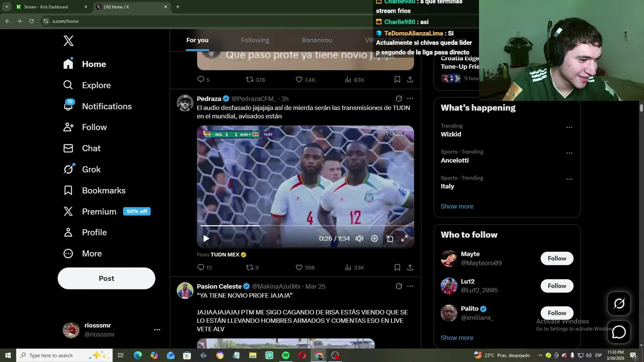Bookmark the post with 7.4K likes
The width and height of the screenshot is (644, 362).
pyautogui.click(x=397, y=79)
